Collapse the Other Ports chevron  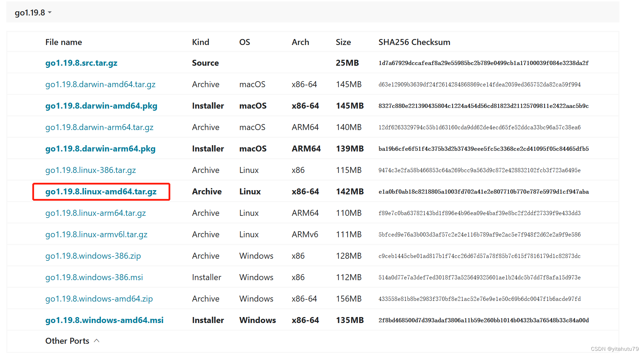(97, 341)
